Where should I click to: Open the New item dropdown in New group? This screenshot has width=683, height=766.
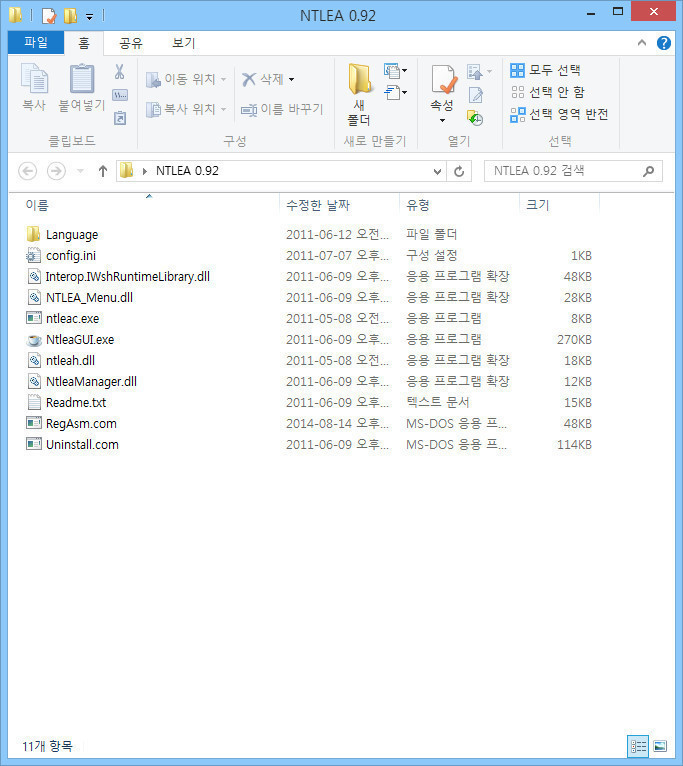(x=395, y=71)
